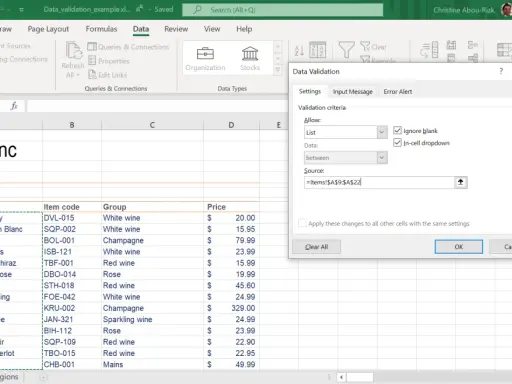Expand Refresh All dropdown arrow
Viewport: 512px width, 384px height.
[x=78, y=75]
